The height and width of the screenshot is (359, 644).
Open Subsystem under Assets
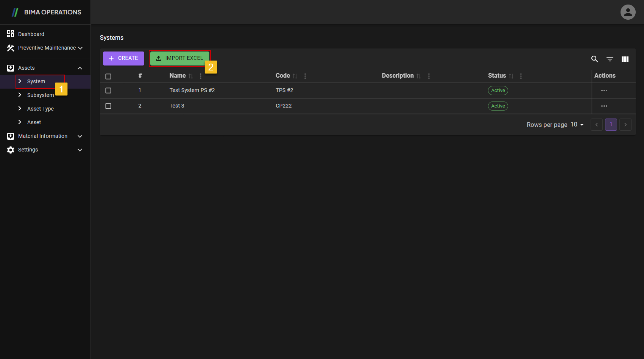coord(40,95)
